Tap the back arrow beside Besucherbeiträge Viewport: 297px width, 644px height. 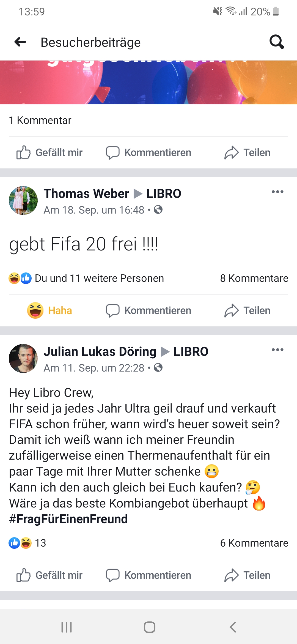pos(20,42)
